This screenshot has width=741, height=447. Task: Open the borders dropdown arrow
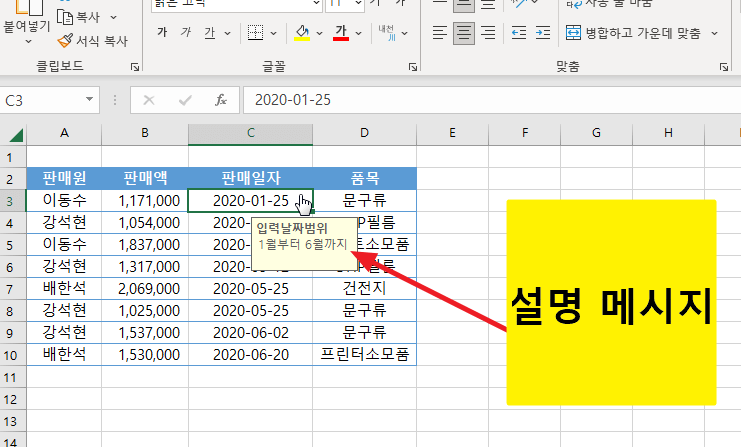click(x=273, y=33)
